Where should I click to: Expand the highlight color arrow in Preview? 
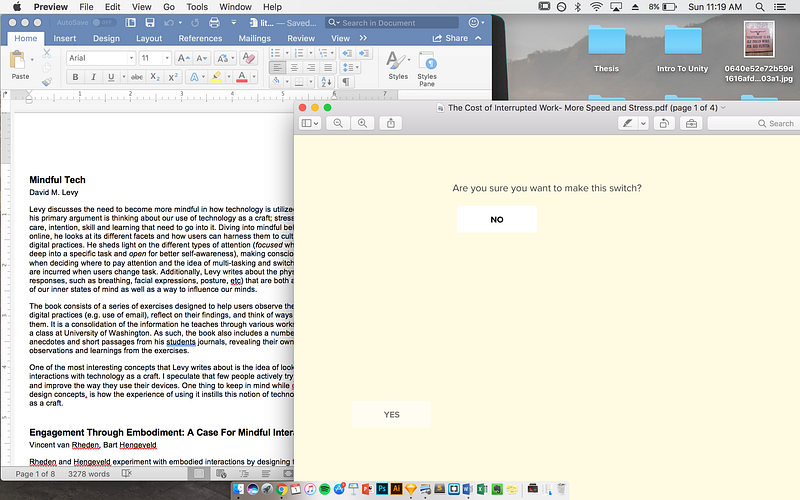tap(643, 123)
